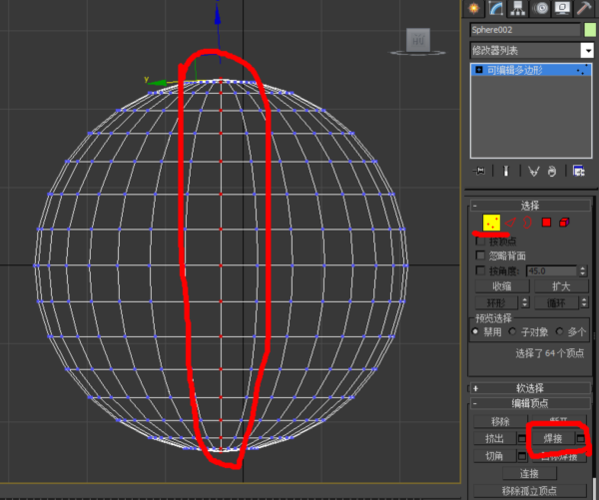This screenshot has height=500, width=599.
Task: Click the Pin Stack icon
Action: point(479,171)
